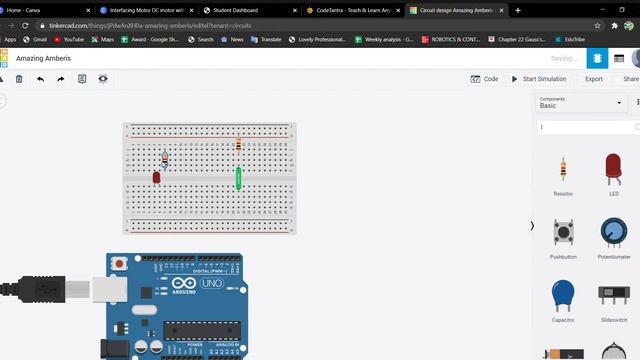Click the Tinkercad logo
This screenshot has height=360, width=640.
pos(4,58)
